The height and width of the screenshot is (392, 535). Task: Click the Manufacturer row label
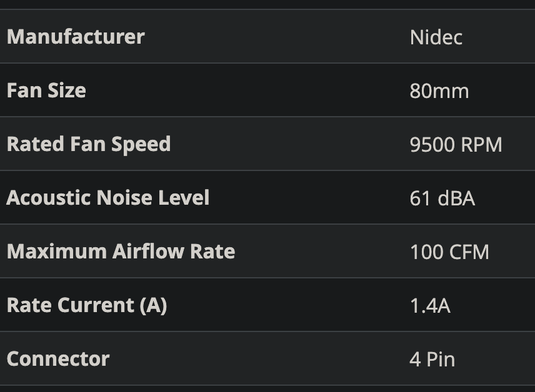pos(75,37)
